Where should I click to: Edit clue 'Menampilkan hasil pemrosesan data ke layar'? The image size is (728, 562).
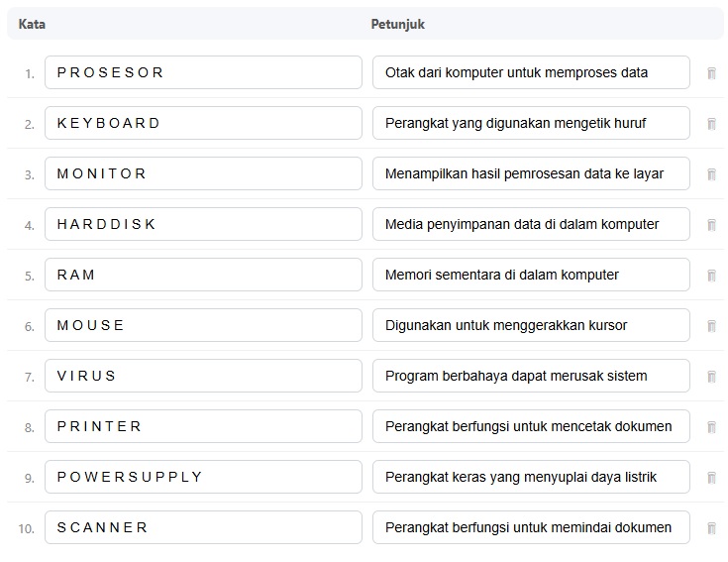[531, 173]
